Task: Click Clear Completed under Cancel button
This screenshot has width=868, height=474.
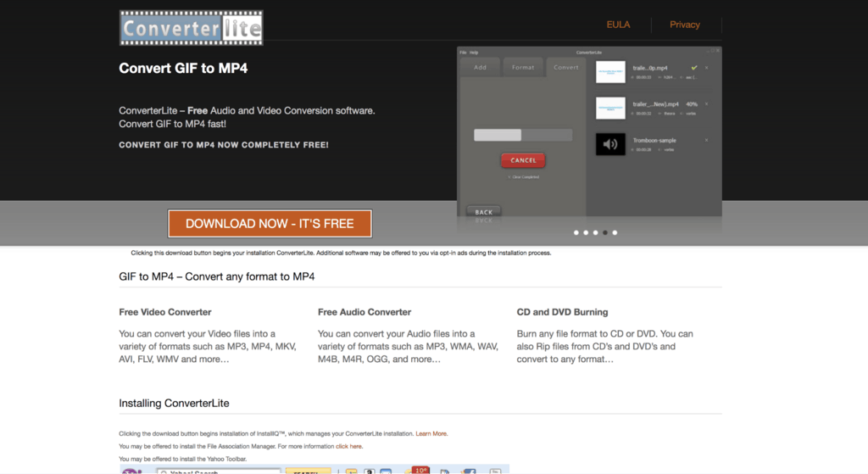Action: [524, 177]
